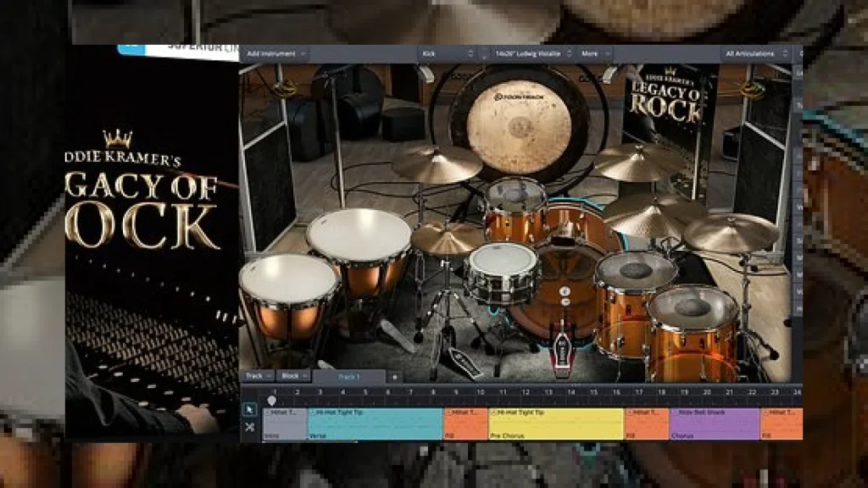Click the left crash cymbal
The height and width of the screenshot is (488, 868).
coord(437,164)
